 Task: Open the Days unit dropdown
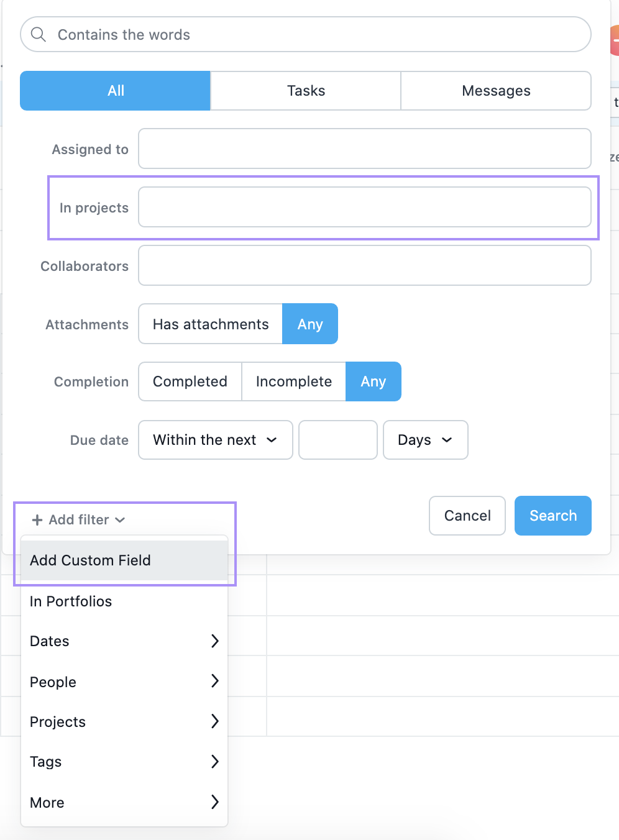(x=425, y=440)
